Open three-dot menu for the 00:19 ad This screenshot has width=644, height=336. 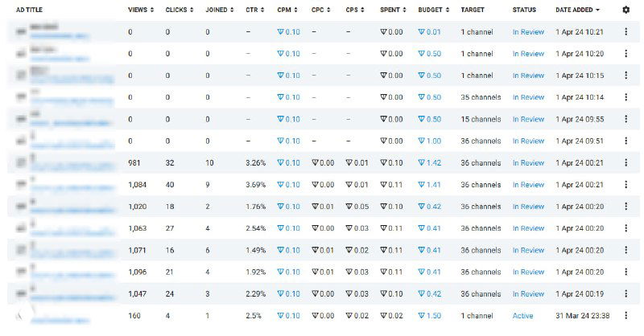626,294
